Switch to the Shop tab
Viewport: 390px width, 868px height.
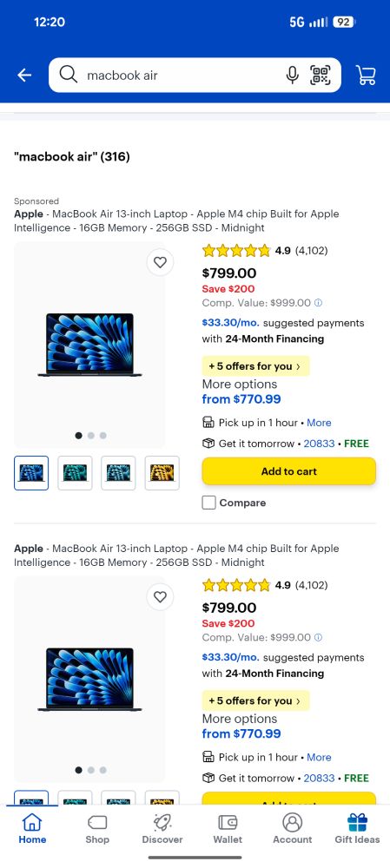[97, 828]
